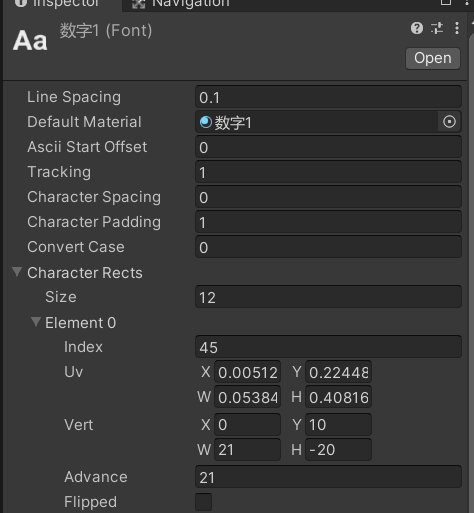474x513 pixels.
Task: Open the component three-dot menu
Action: coord(457,28)
